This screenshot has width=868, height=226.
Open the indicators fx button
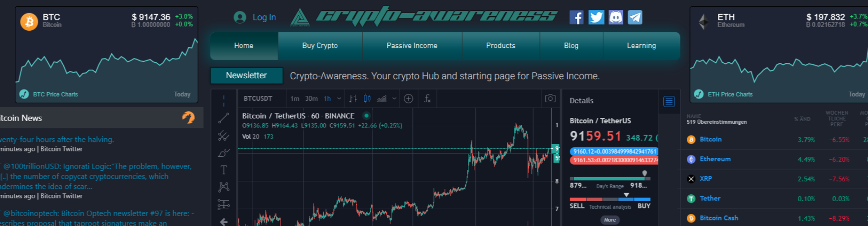click(427, 99)
